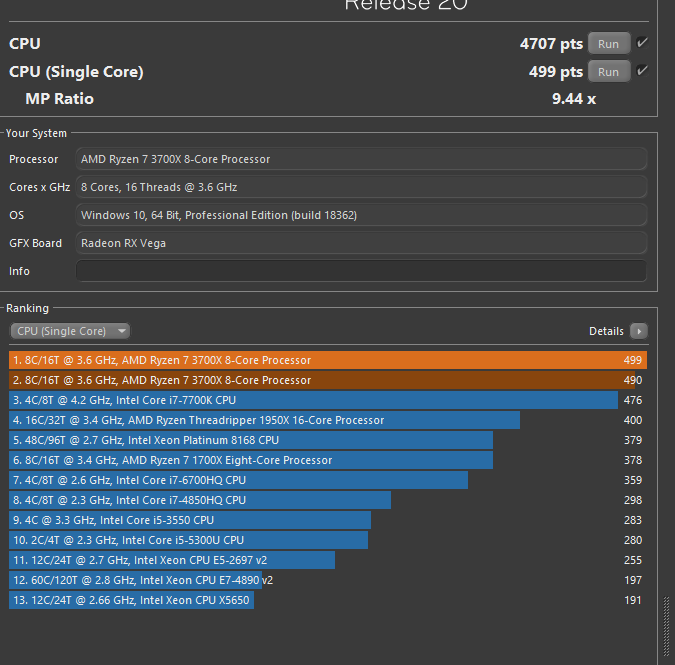The width and height of the screenshot is (675, 665).
Task: Click the OS field showing Windows 10
Action: point(361,215)
